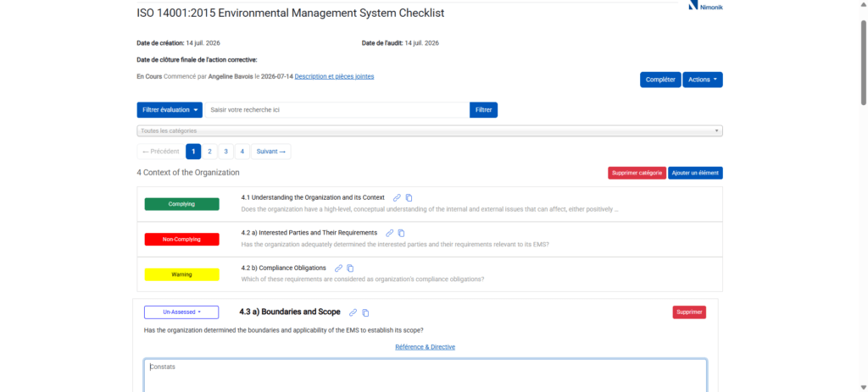Click the Nimonik logo
This screenshot has height=392, width=868.
[705, 6]
